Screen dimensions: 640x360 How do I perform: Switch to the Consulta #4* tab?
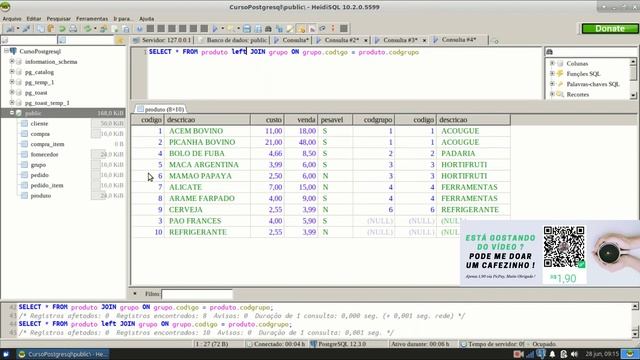pyautogui.click(x=459, y=40)
